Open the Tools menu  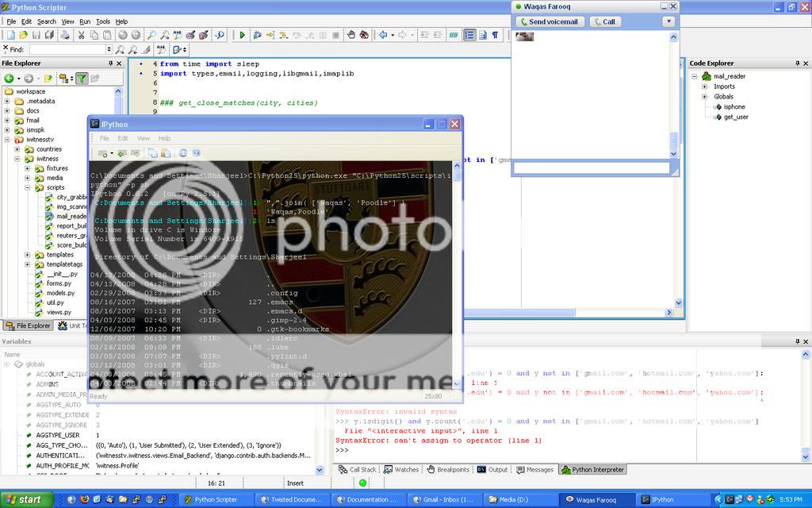point(103,21)
